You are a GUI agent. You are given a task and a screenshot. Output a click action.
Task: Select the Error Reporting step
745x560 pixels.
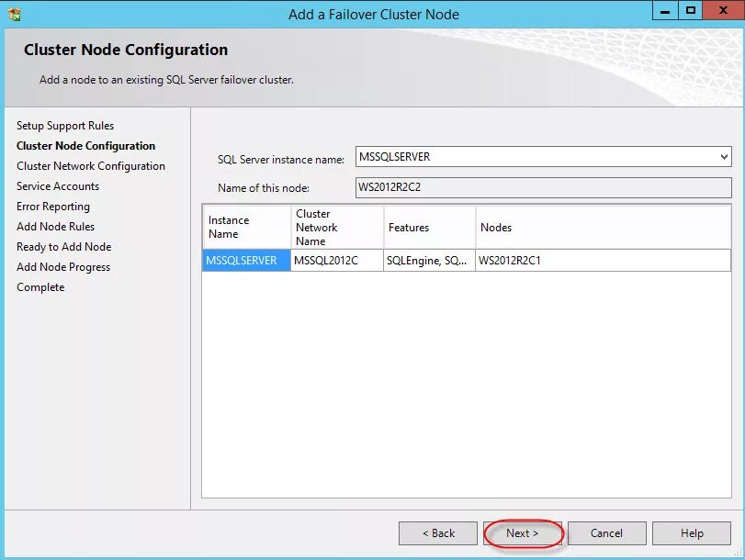[x=52, y=207]
